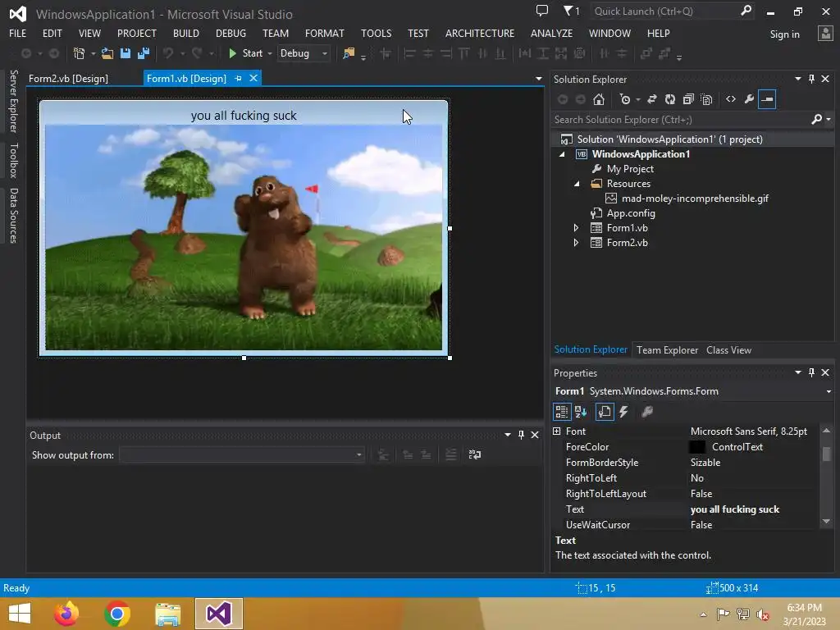The height and width of the screenshot is (630, 840).
Task: Click the Save All icon
Action: [144, 53]
